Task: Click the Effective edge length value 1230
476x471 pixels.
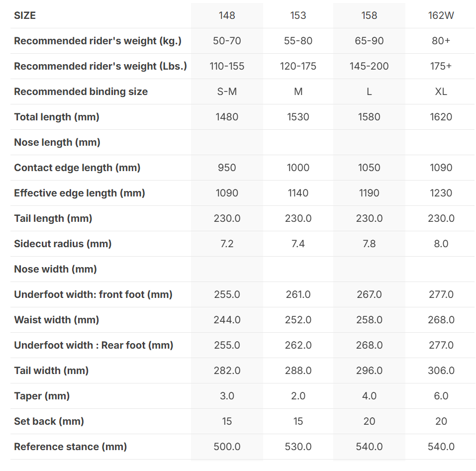Action: click(x=441, y=193)
